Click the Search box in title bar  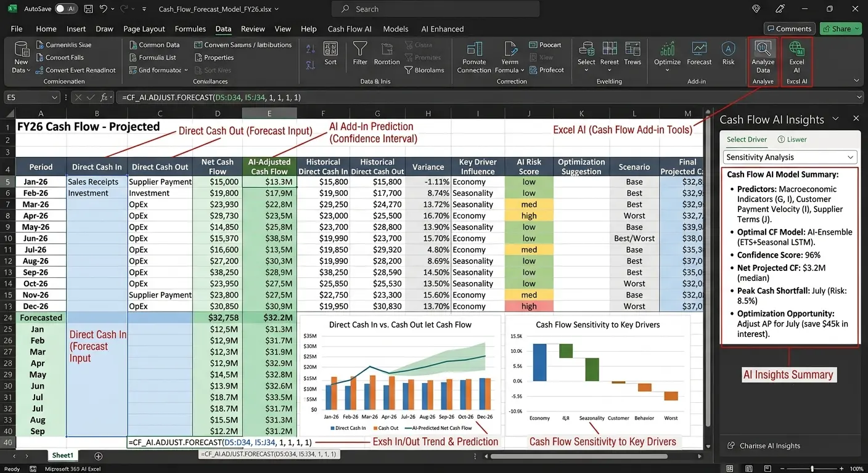tap(435, 9)
